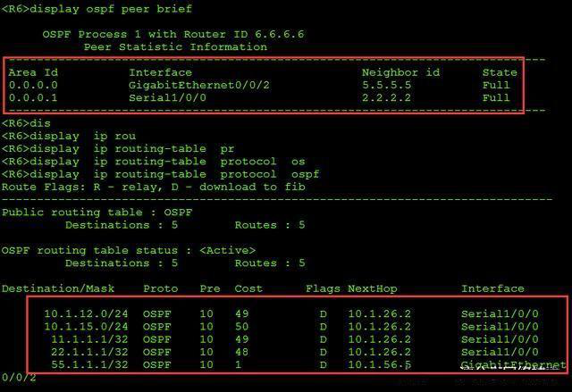Click the route 10.1.15.0/24 entry
The image size is (572, 392).
[x=290, y=327]
